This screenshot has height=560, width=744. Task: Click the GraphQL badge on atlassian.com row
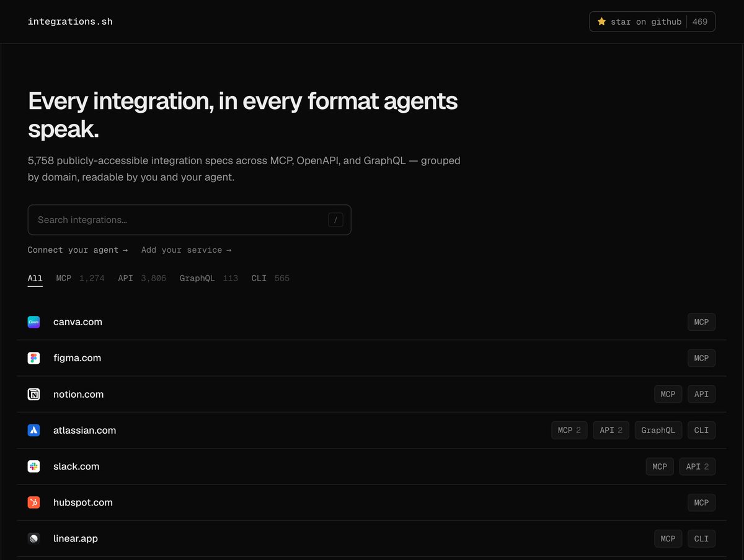(x=658, y=430)
